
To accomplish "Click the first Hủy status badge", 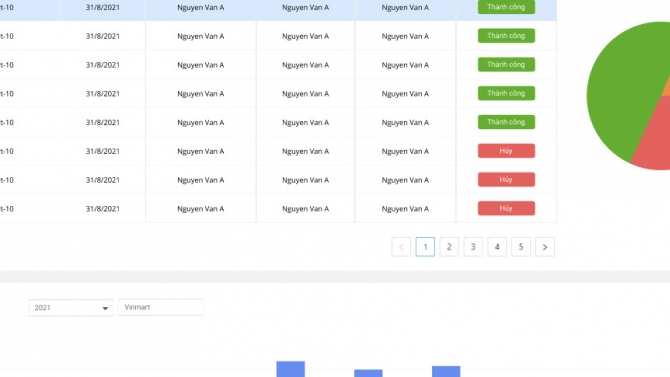I will pos(506,151).
